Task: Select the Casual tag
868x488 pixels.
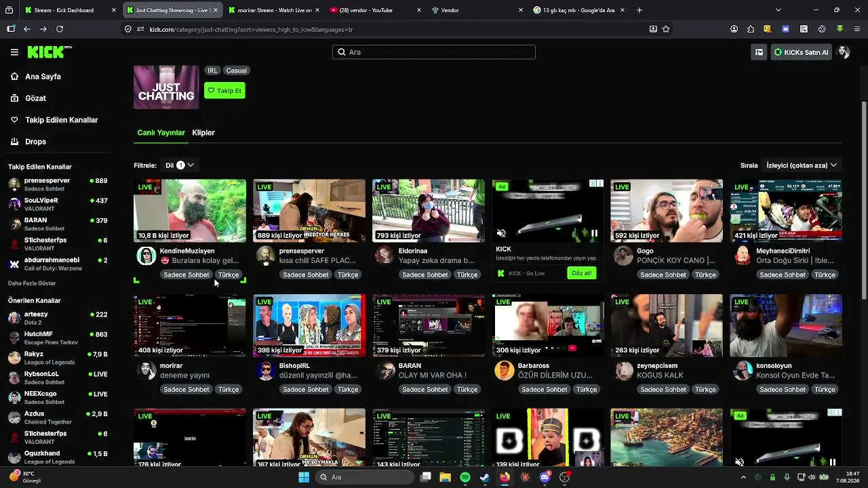Action: pyautogui.click(x=237, y=70)
